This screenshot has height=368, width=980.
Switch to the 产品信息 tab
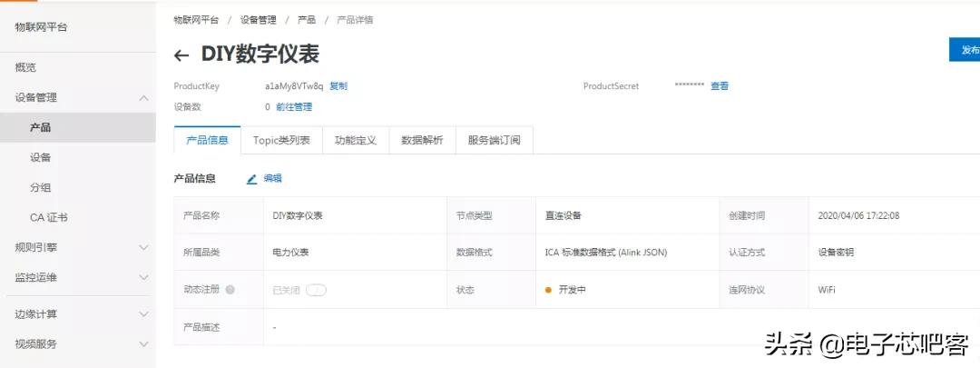(208, 140)
